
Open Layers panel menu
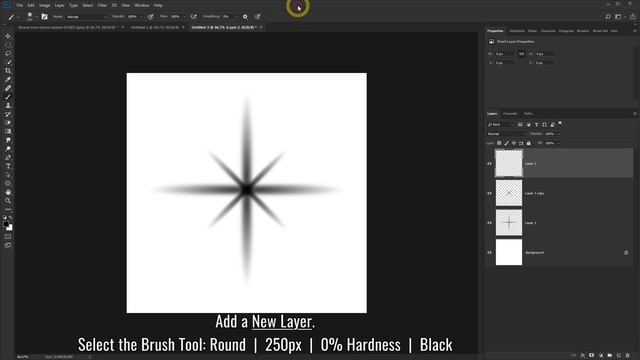(635, 113)
